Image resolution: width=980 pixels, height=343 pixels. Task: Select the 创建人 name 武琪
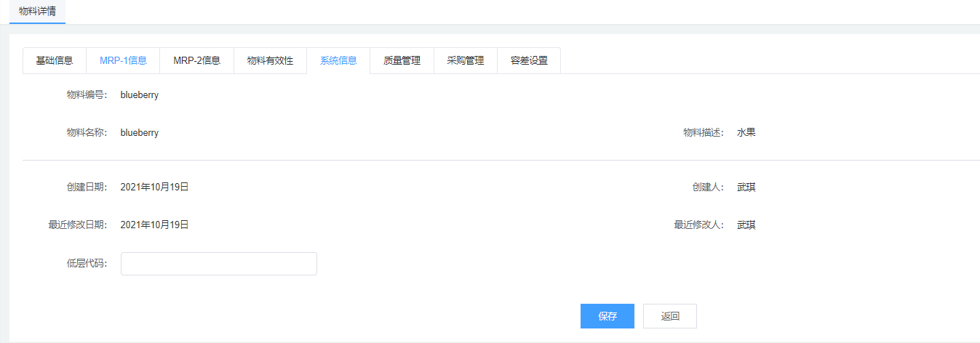click(x=746, y=187)
